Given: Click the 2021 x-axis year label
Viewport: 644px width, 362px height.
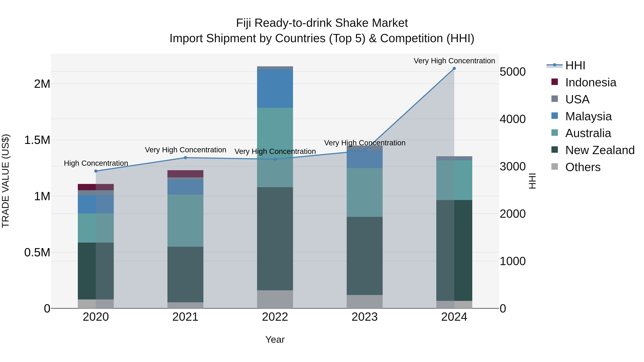Looking at the screenshot, I should click(186, 317).
